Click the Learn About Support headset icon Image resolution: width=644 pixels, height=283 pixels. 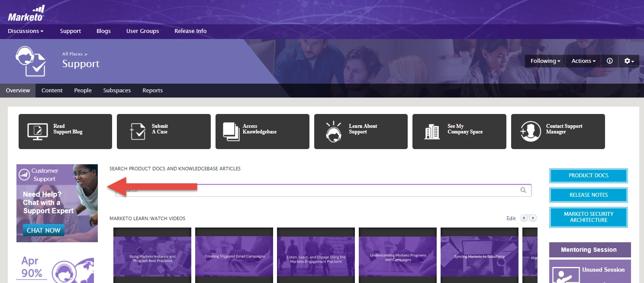click(x=333, y=131)
